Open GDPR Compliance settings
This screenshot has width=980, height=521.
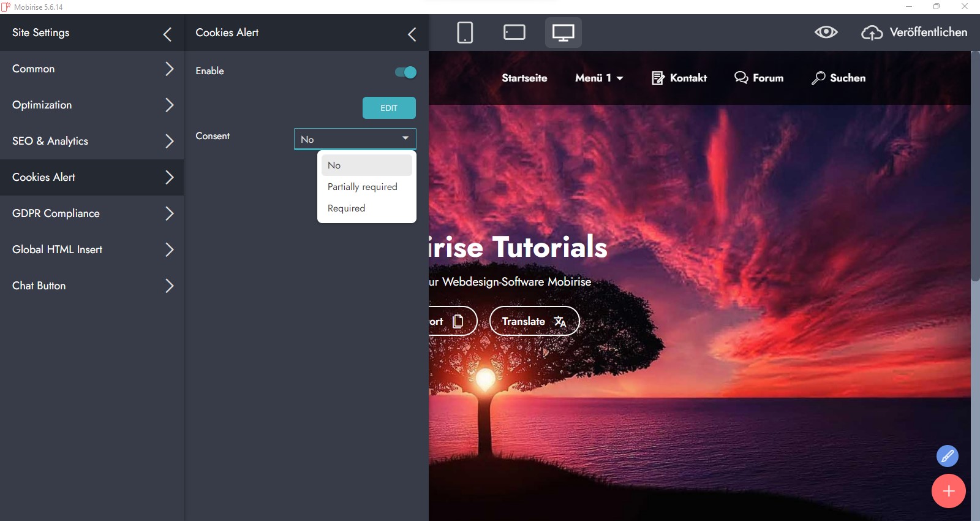[x=92, y=213]
